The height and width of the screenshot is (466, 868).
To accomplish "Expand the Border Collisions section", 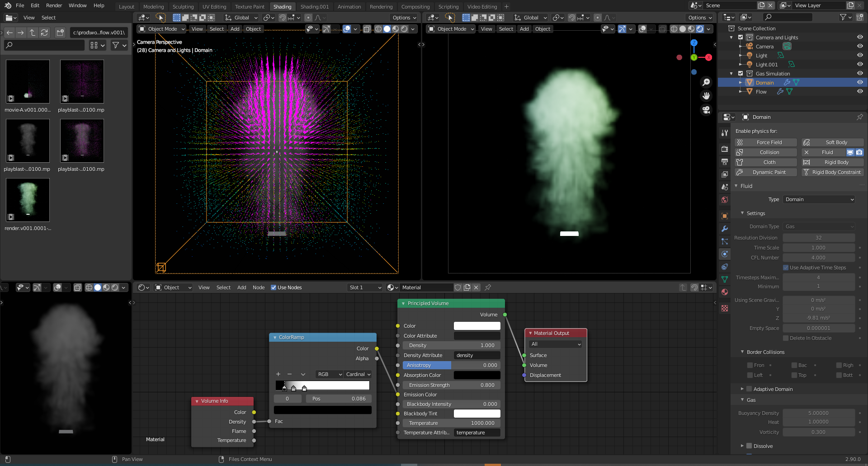I will click(x=764, y=352).
